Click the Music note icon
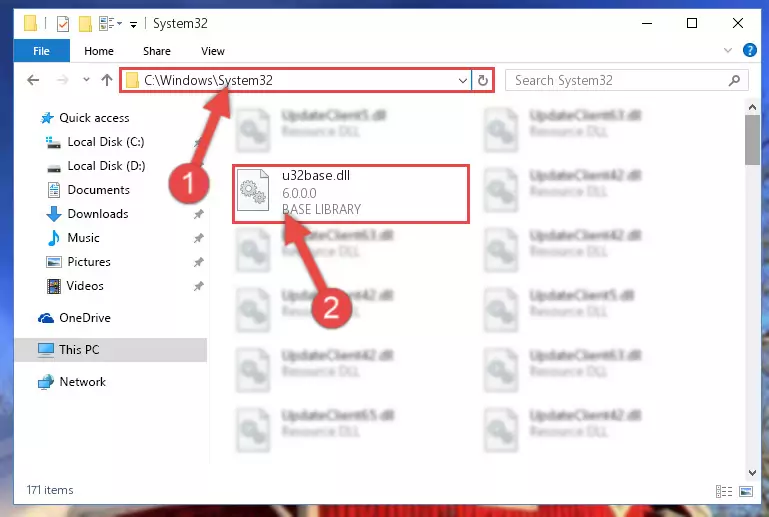The image size is (769, 517). point(53,238)
